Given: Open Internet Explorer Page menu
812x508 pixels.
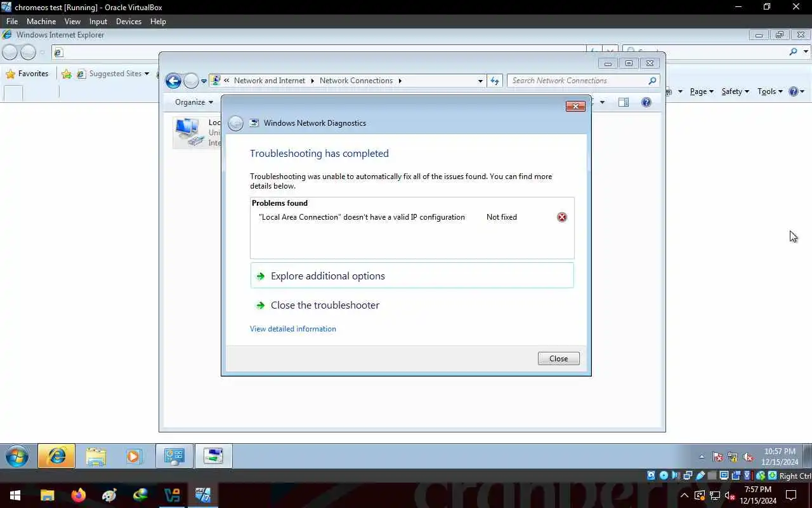Looking at the screenshot, I should coord(702,91).
